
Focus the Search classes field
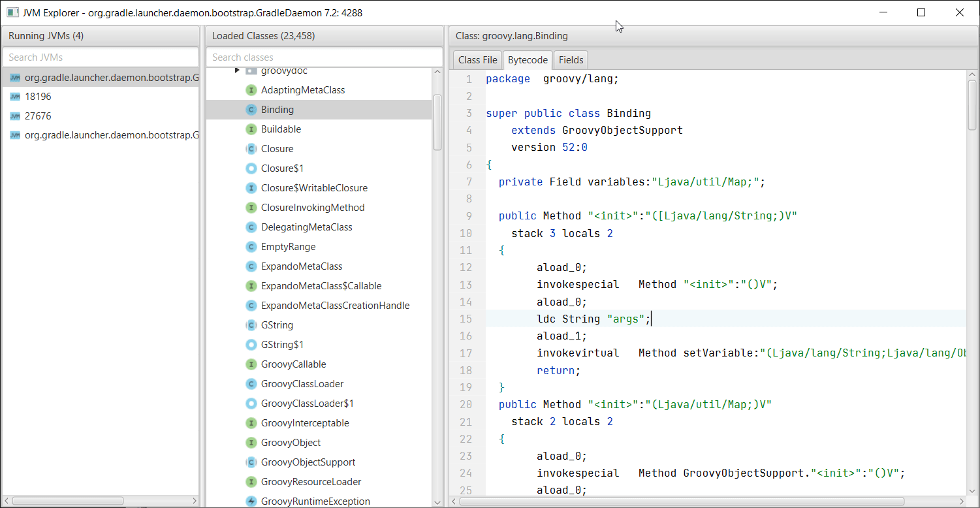pos(324,57)
